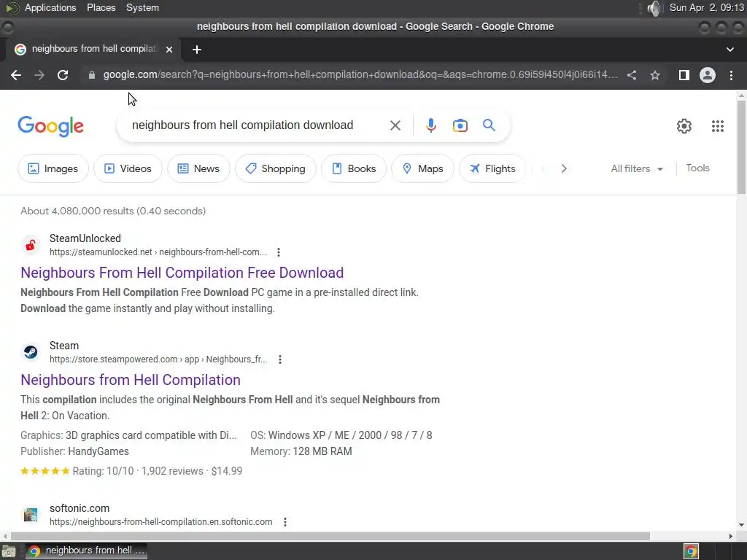The image size is (747, 560).
Task: Click Chrome icon in bottom-right tray
Action: 691,551
